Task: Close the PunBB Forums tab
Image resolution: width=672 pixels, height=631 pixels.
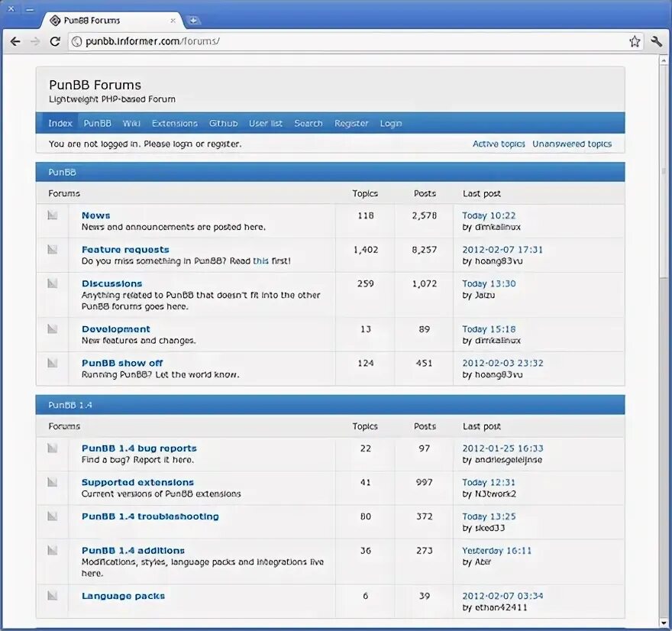Action: pyautogui.click(x=173, y=21)
